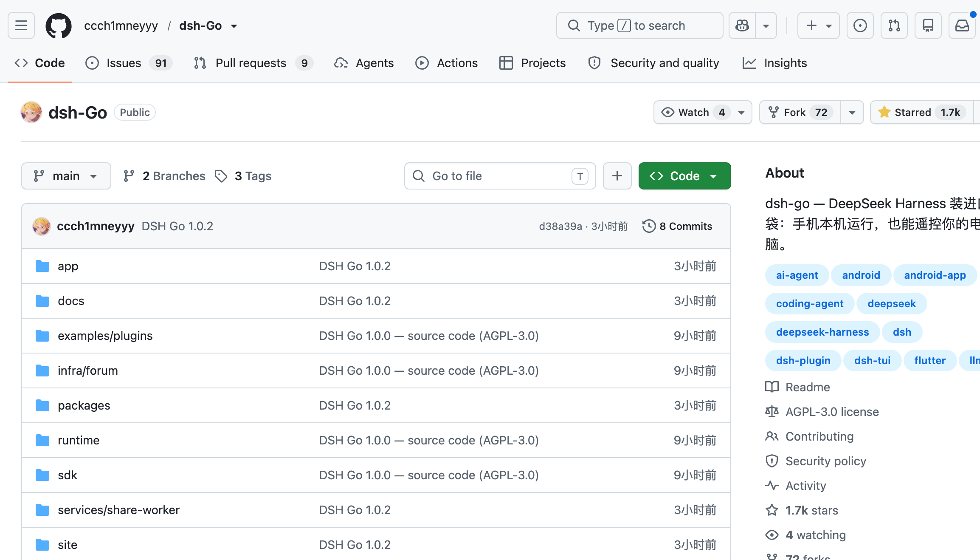This screenshot has width=980, height=560.
Task: Open the hamburger navigation menu
Action: (21, 25)
